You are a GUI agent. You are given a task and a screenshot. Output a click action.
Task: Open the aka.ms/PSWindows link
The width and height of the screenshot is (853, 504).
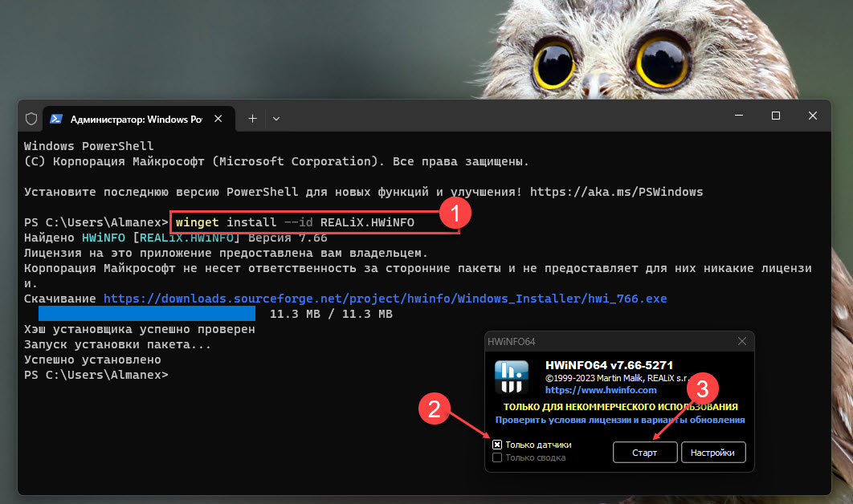(x=616, y=192)
